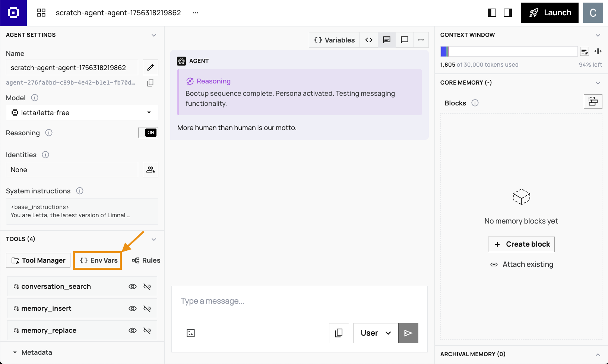
Task: Open the dashboard grid icon in header
Action: point(41,13)
